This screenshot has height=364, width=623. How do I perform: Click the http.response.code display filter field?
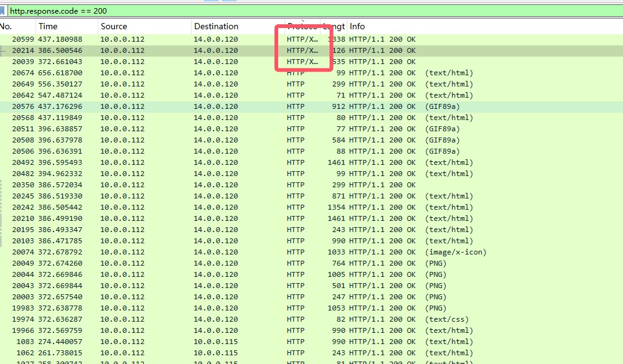pyautogui.click(x=249, y=11)
